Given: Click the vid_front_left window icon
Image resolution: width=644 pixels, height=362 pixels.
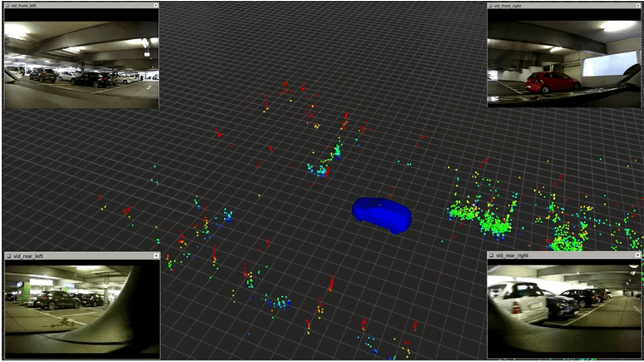Looking at the screenshot, I should click(7, 6).
